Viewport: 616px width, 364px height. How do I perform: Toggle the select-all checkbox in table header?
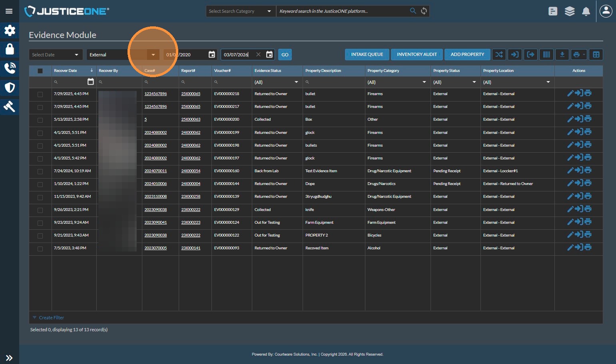(40, 71)
